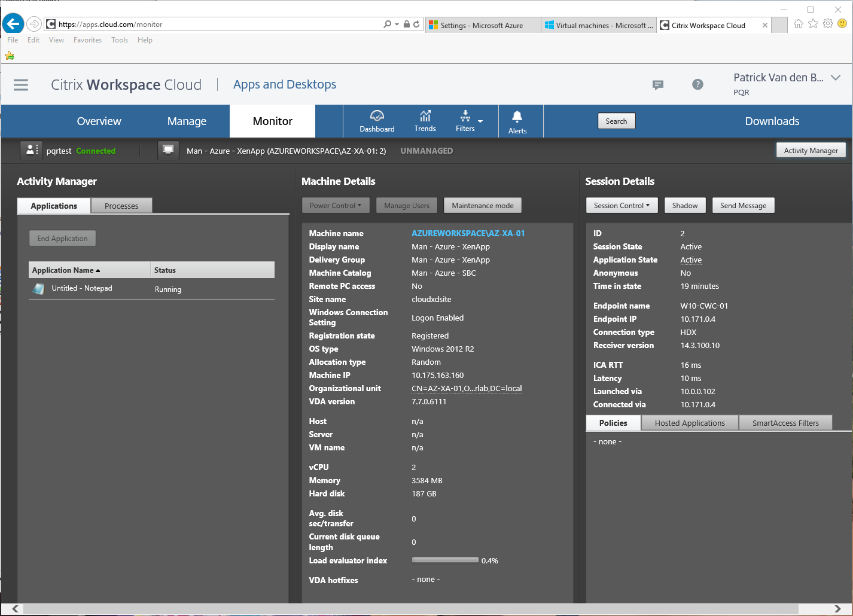Select the Applications tab

pyautogui.click(x=54, y=206)
